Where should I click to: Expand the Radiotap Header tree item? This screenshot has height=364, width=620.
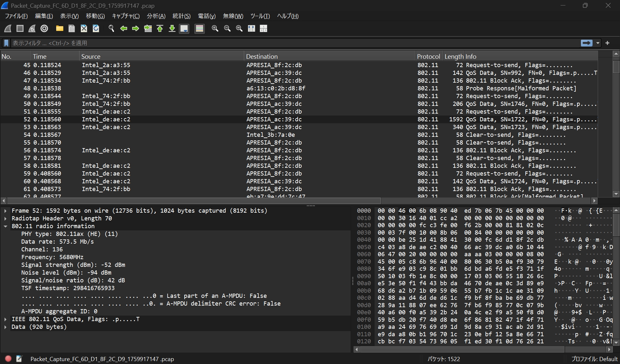tap(5, 218)
